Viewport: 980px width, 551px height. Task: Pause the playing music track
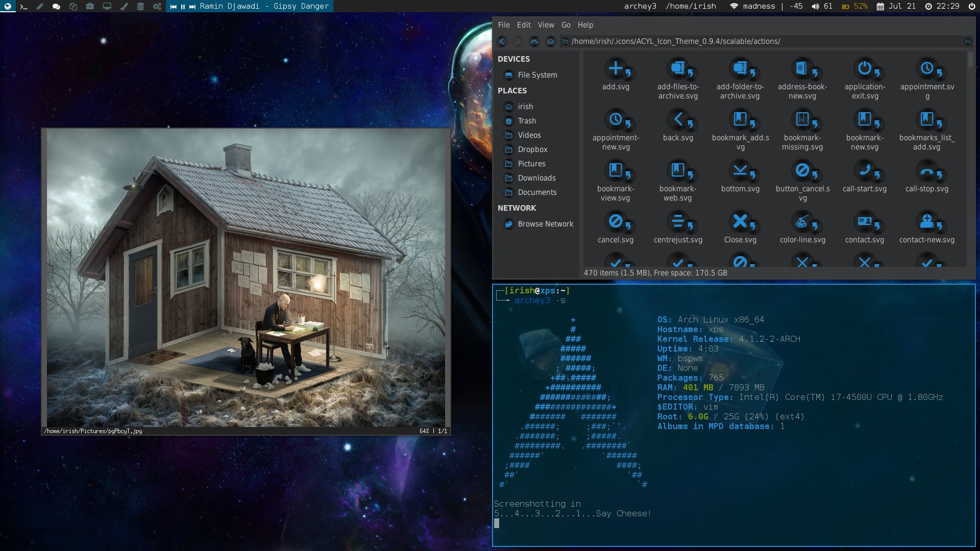click(x=183, y=7)
